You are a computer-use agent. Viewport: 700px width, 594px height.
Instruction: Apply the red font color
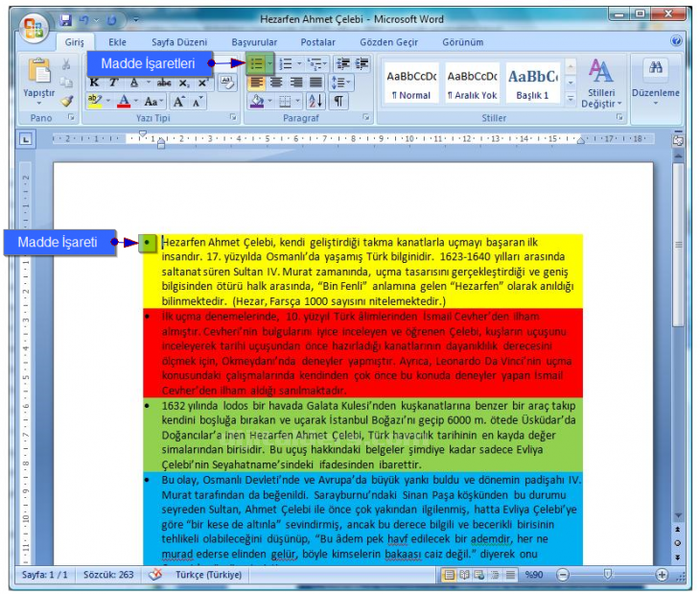click(x=124, y=102)
